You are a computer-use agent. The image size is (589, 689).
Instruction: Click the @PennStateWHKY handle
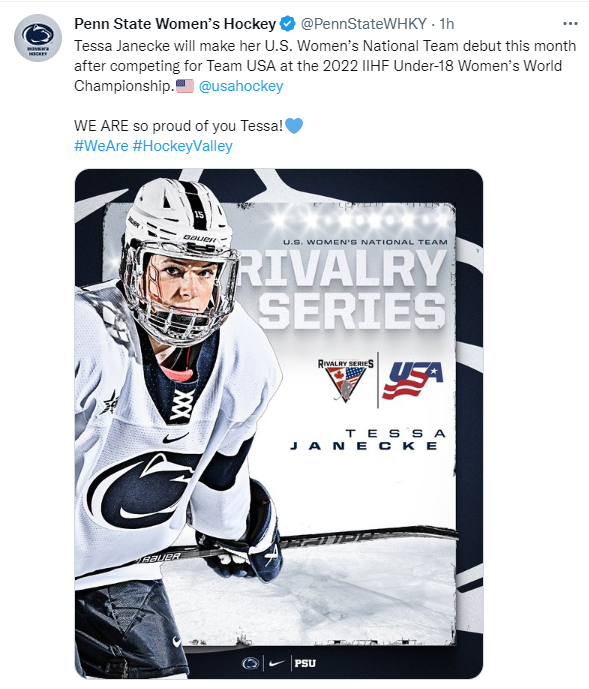(x=364, y=24)
